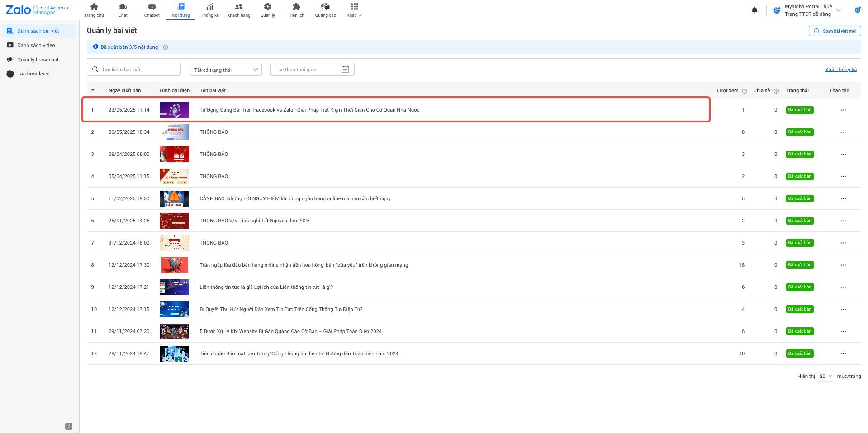Open Quảng cáo advertising icon

[325, 7]
